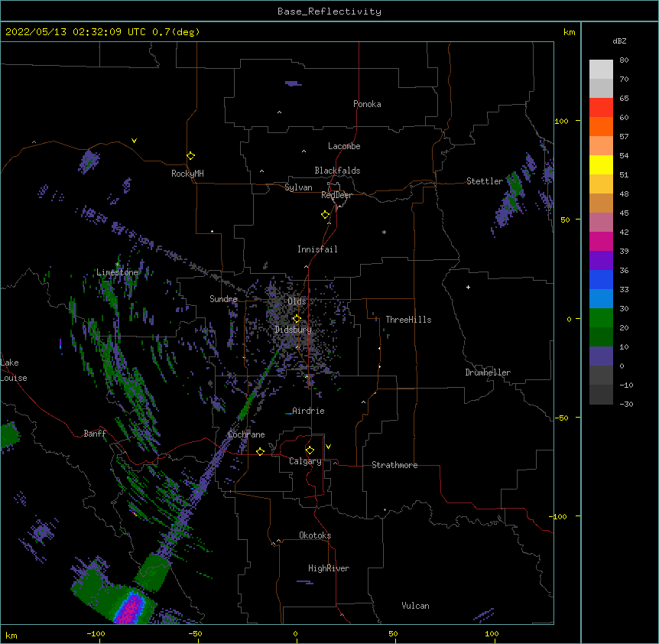Click the Calgary city label
Screen dimensions: 659x644
(305, 461)
